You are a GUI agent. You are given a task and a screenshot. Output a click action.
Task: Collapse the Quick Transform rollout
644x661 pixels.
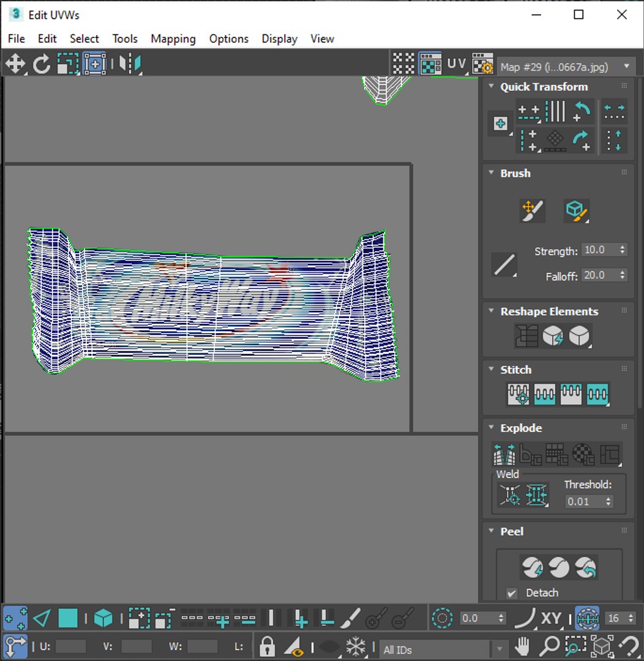click(x=491, y=86)
